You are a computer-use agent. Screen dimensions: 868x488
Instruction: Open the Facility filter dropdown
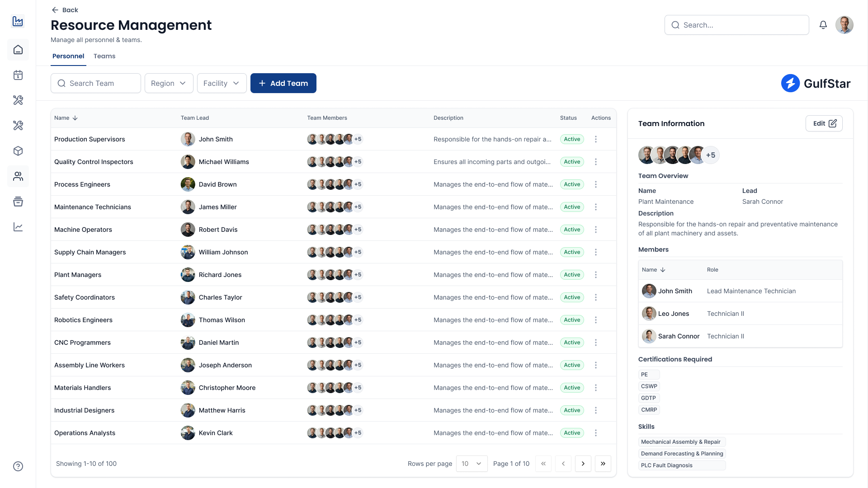click(222, 83)
